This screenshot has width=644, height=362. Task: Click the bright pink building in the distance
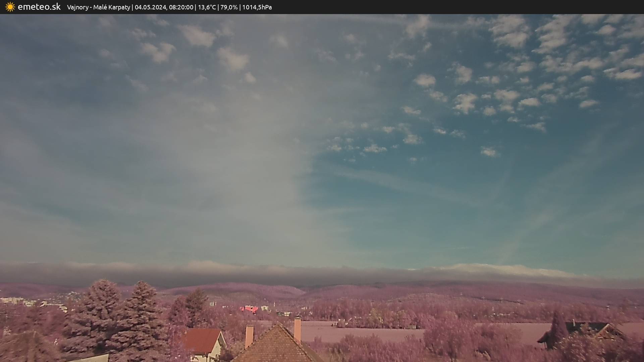click(249, 309)
